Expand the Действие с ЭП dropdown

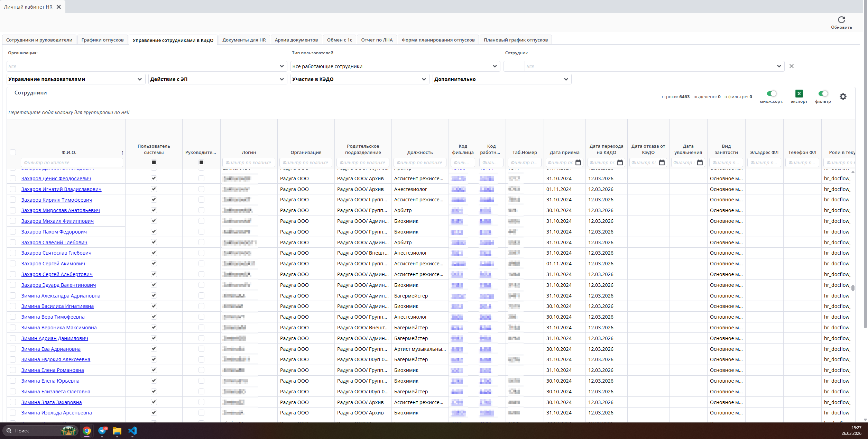click(218, 79)
